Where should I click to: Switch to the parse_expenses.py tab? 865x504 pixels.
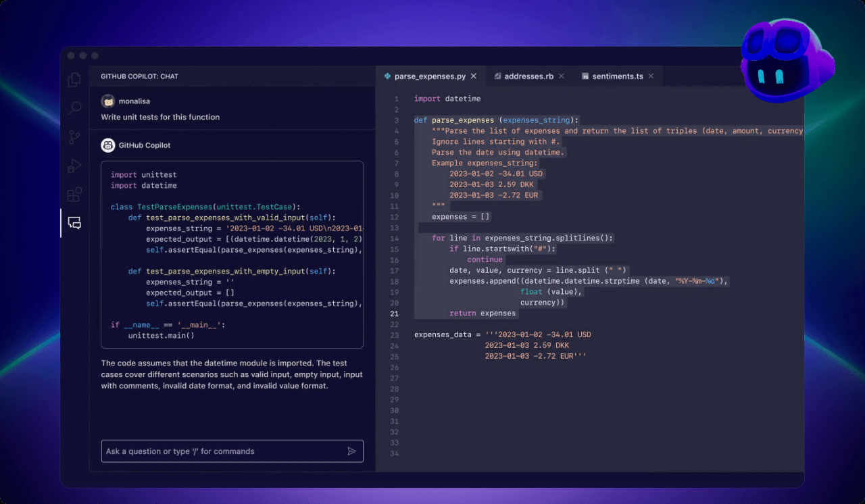pyautogui.click(x=430, y=76)
